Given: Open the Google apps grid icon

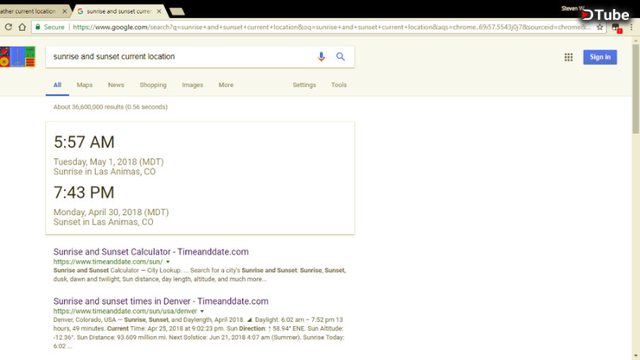Looking at the screenshot, I should pos(569,57).
